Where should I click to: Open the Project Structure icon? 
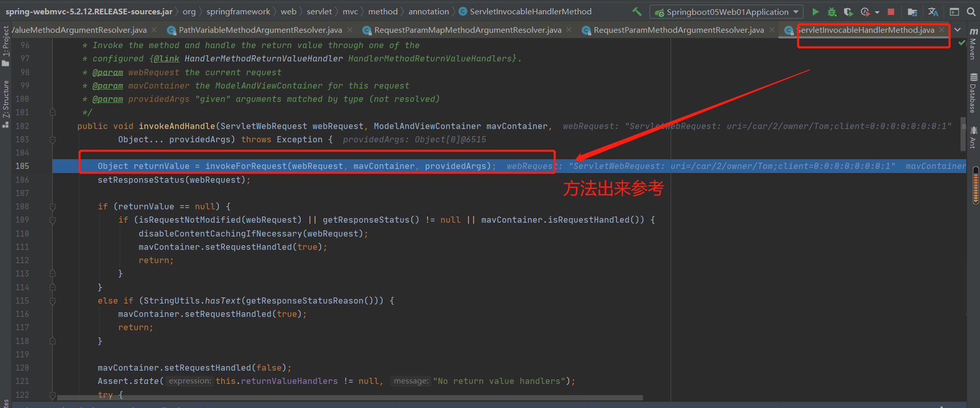[x=912, y=11]
